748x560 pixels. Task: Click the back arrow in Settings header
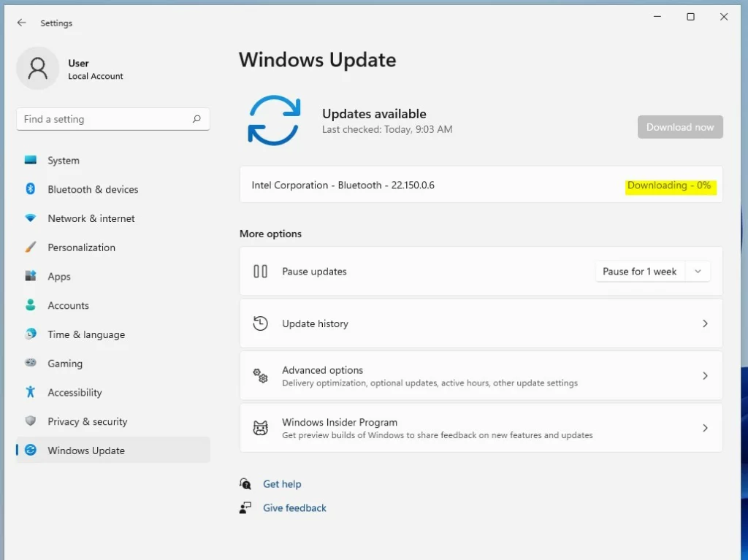[x=21, y=23]
